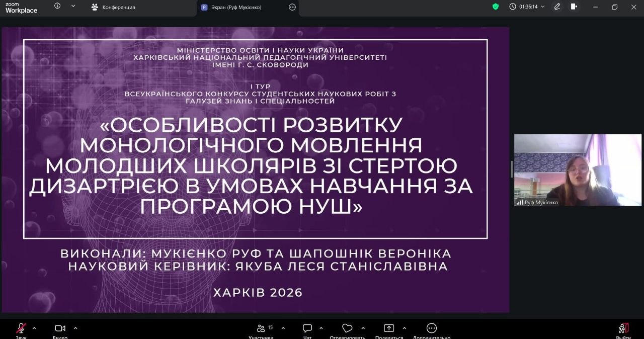Click the green encryption shield icon

[496, 7]
